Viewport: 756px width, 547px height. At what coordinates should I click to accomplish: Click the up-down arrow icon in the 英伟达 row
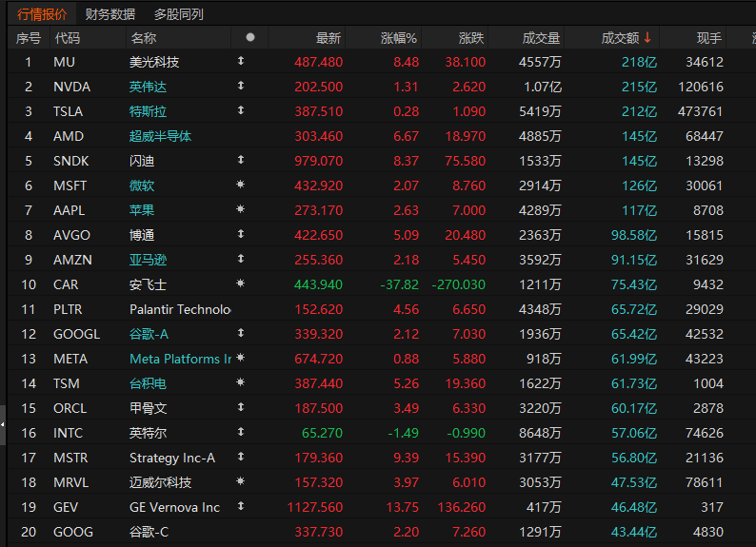tap(241, 86)
